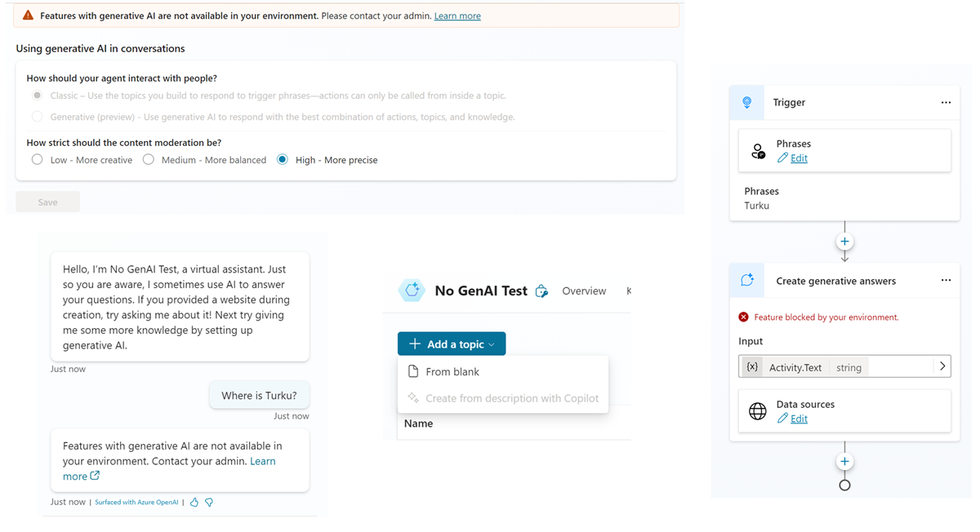Click the thumbs down feedback icon

coord(209,503)
